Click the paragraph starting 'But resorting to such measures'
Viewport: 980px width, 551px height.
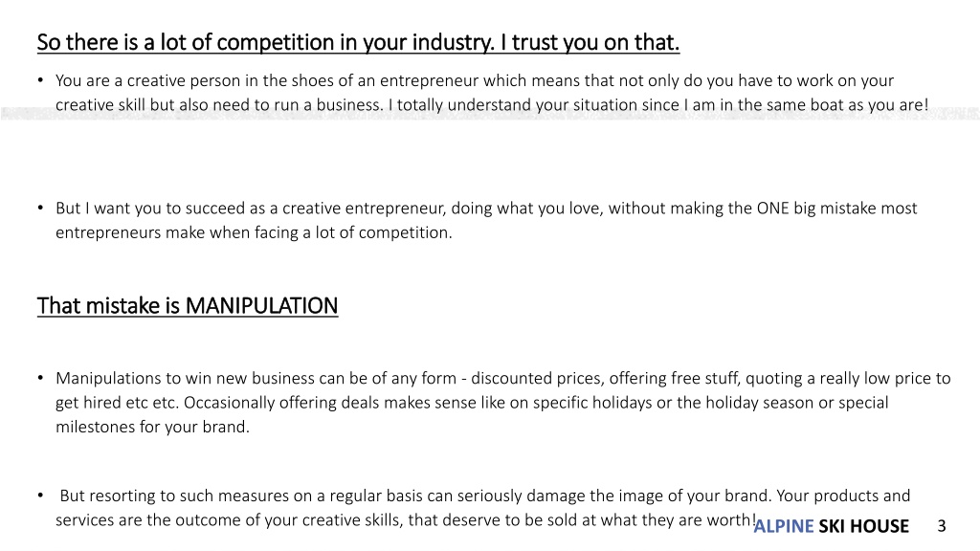pyautogui.click(x=482, y=507)
